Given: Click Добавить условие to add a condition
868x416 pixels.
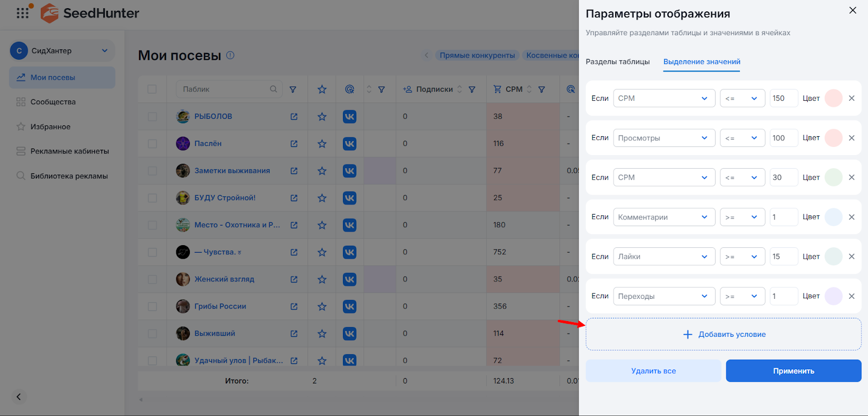Looking at the screenshot, I should [x=724, y=334].
